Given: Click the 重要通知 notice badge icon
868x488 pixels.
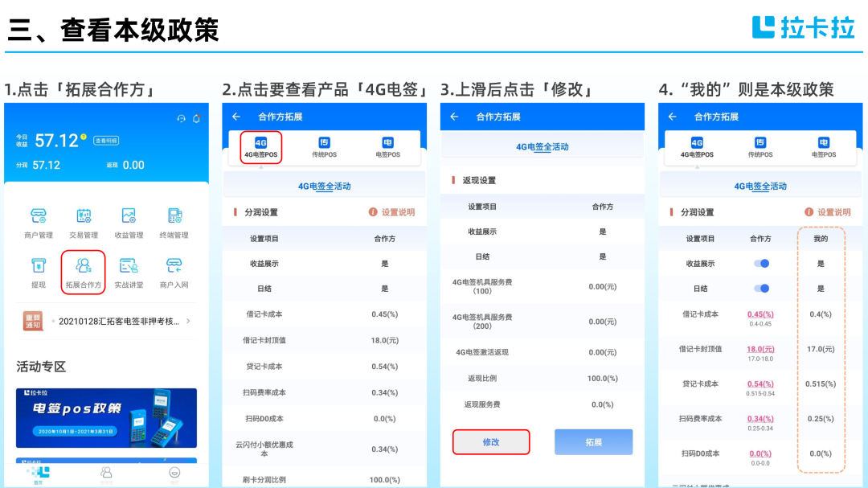Looking at the screenshot, I should click(x=33, y=322).
